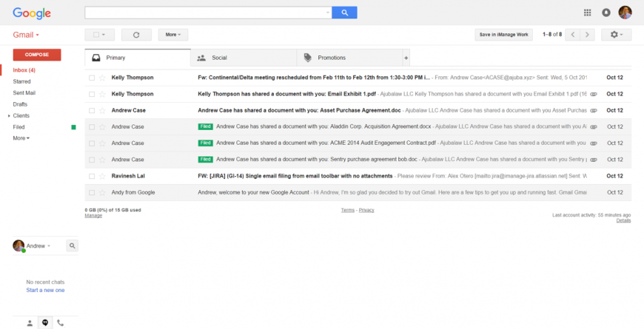Tick checkbox for Ravinesh Lal email
This screenshot has width=644, height=329.
pyautogui.click(x=92, y=176)
